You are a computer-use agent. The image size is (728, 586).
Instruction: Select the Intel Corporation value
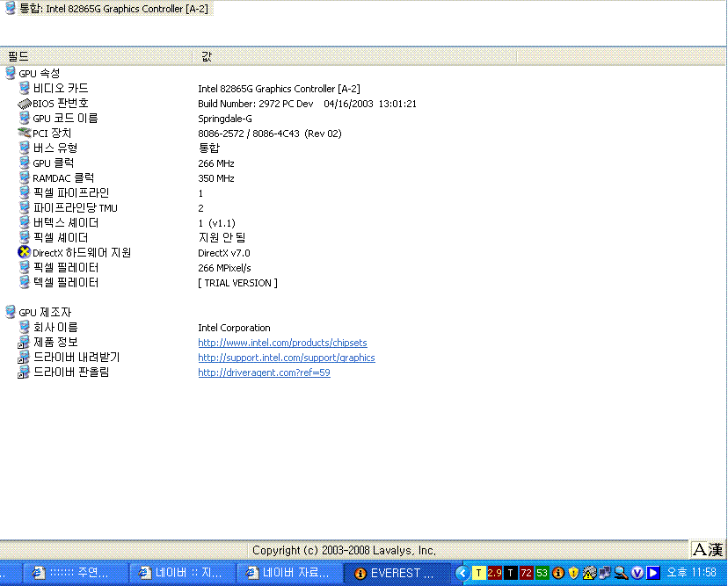coord(234,328)
